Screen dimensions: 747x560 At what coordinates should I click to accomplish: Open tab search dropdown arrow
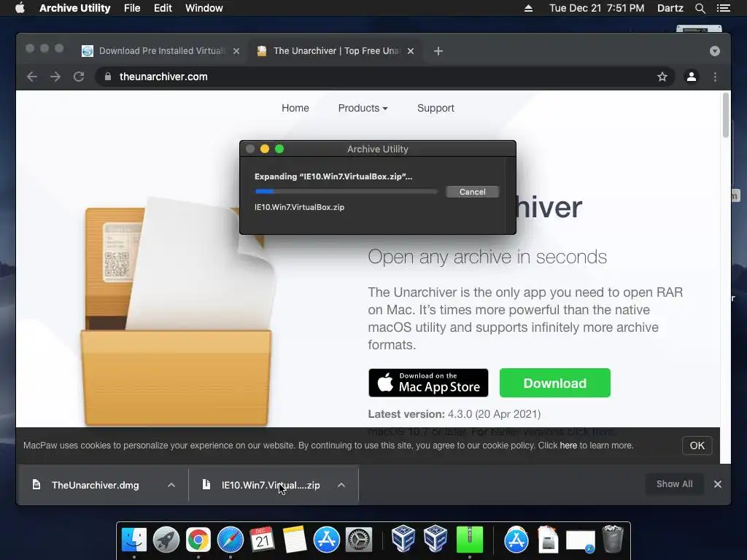(x=715, y=51)
